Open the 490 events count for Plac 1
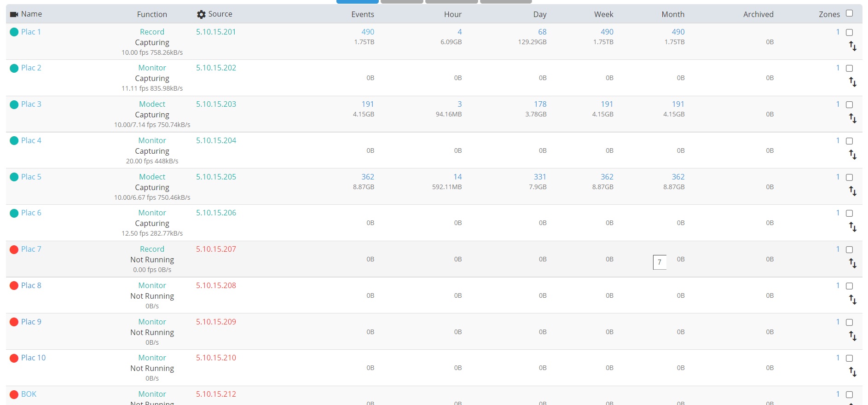868x405 pixels. pyautogui.click(x=368, y=32)
